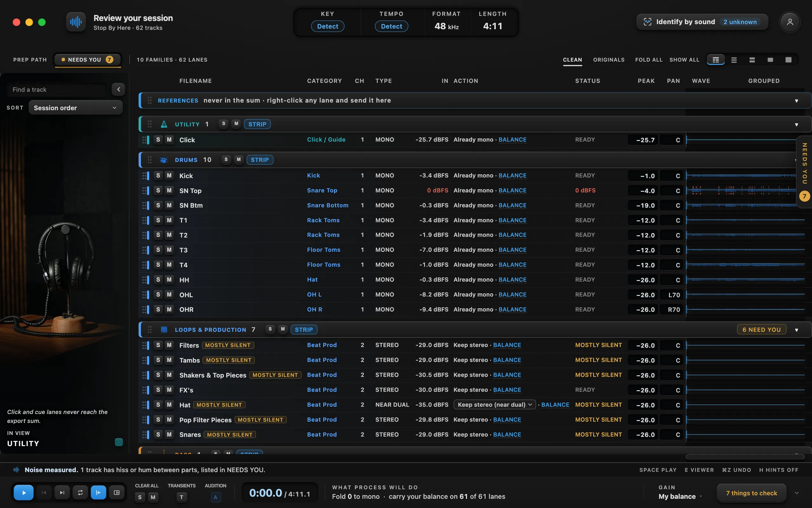Solo the entire Drums family
Screen dimensions: 812x508
[226, 160]
